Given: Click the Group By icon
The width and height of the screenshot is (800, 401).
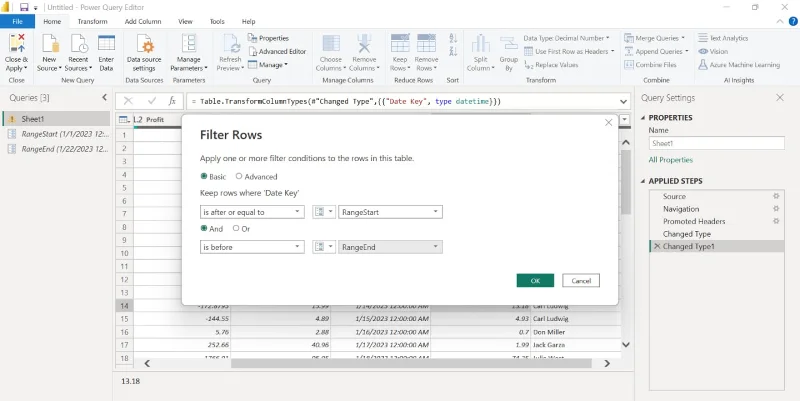Looking at the screenshot, I should 509,44.
